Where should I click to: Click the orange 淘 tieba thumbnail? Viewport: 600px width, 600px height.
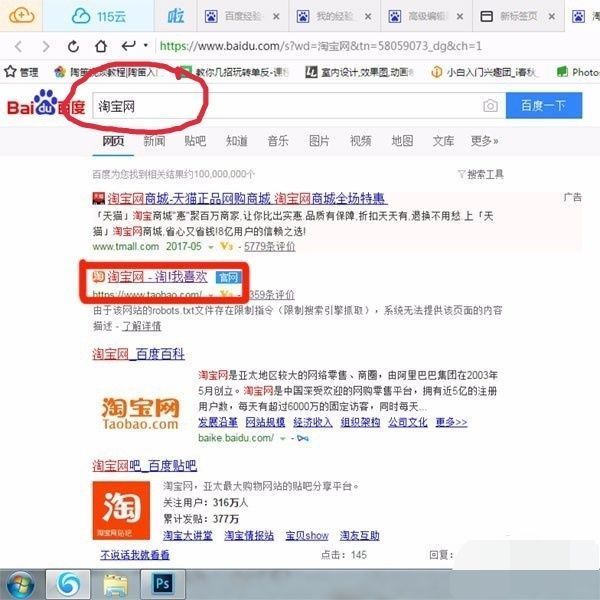(x=121, y=510)
